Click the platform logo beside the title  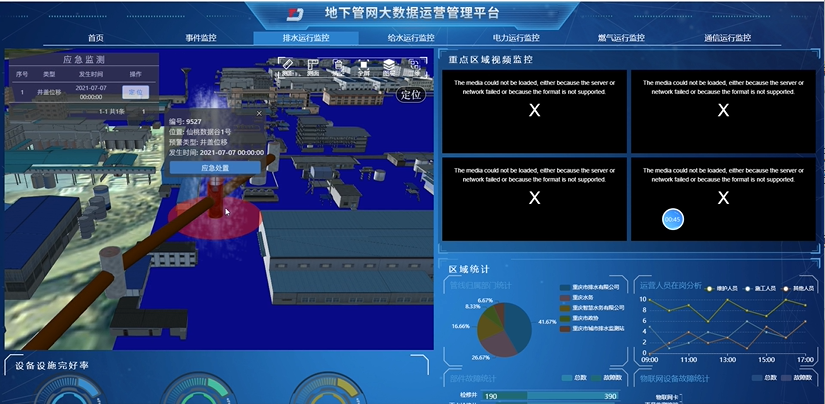(x=295, y=14)
